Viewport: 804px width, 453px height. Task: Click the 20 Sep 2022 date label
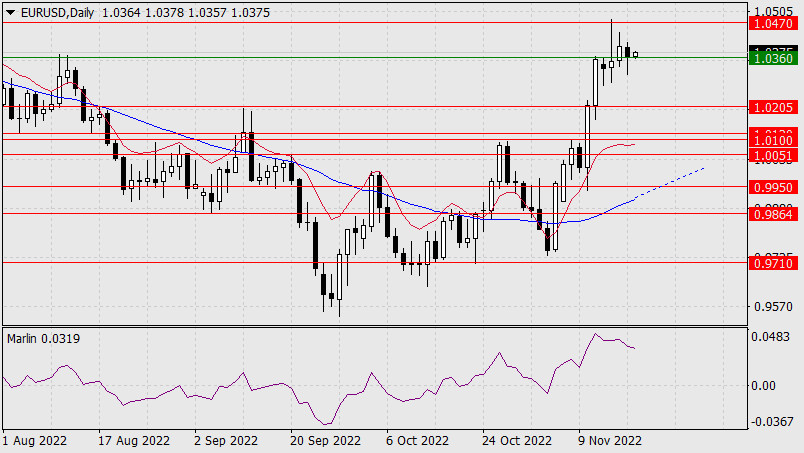(326, 441)
